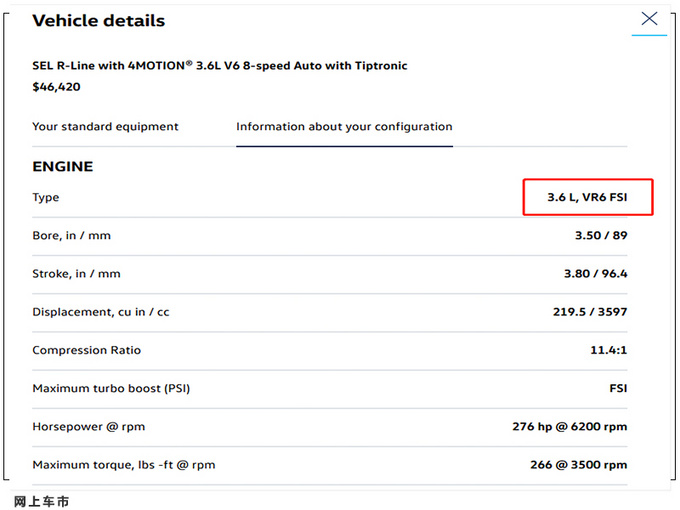Click the 276 hp @ 6200 rpm value

point(569,427)
